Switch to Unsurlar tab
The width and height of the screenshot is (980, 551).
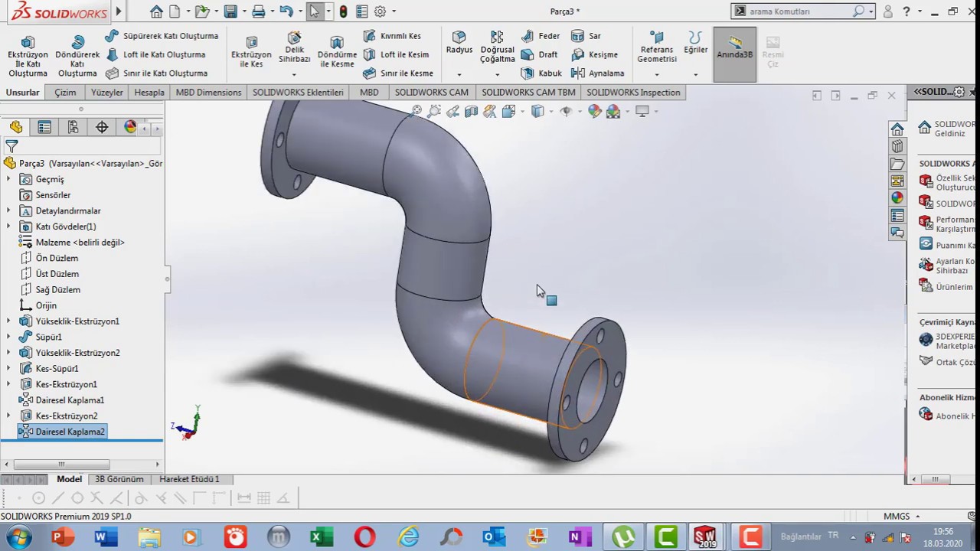click(23, 93)
